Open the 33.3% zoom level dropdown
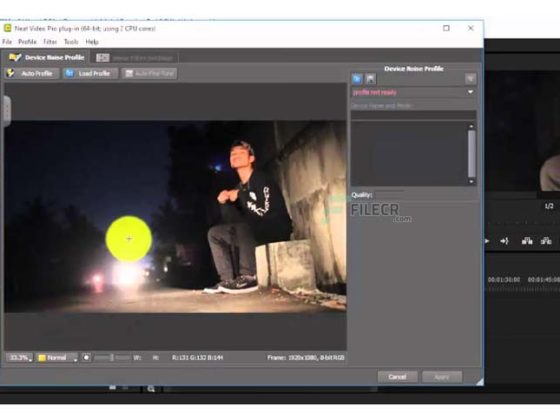Screen dimensions: 560x420 (x=19, y=358)
